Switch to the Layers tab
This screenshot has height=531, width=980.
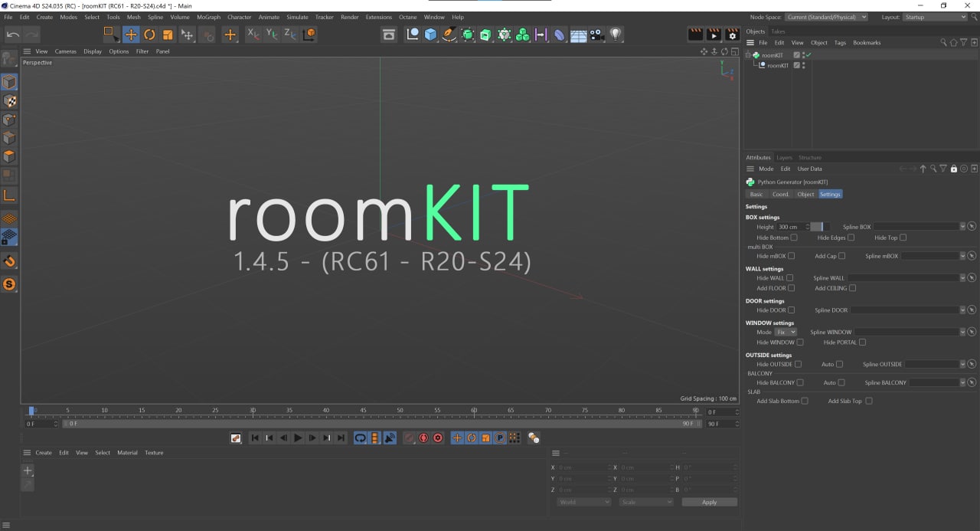(784, 158)
